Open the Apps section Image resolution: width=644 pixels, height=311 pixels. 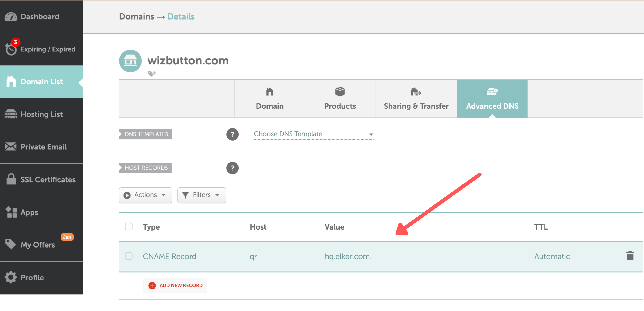pos(29,212)
